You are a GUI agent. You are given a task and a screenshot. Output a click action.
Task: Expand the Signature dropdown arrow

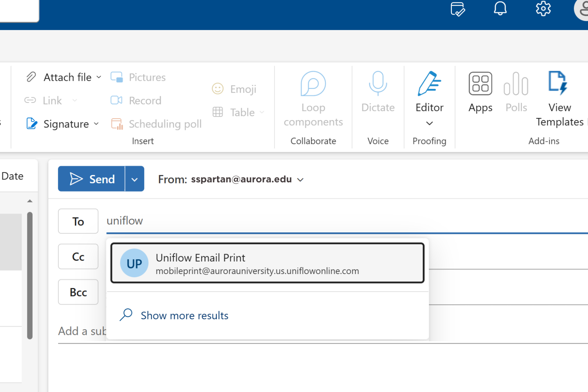pyautogui.click(x=96, y=124)
